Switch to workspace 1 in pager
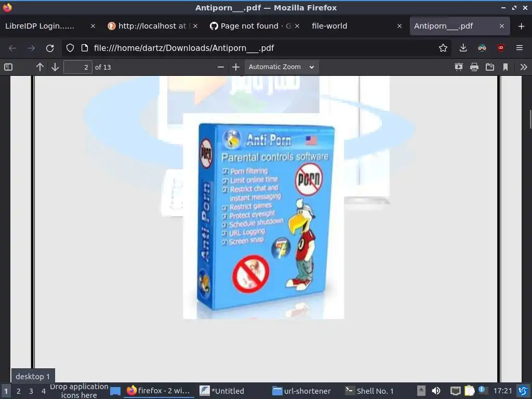This screenshot has height=399, width=532. [x=6, y=391]
